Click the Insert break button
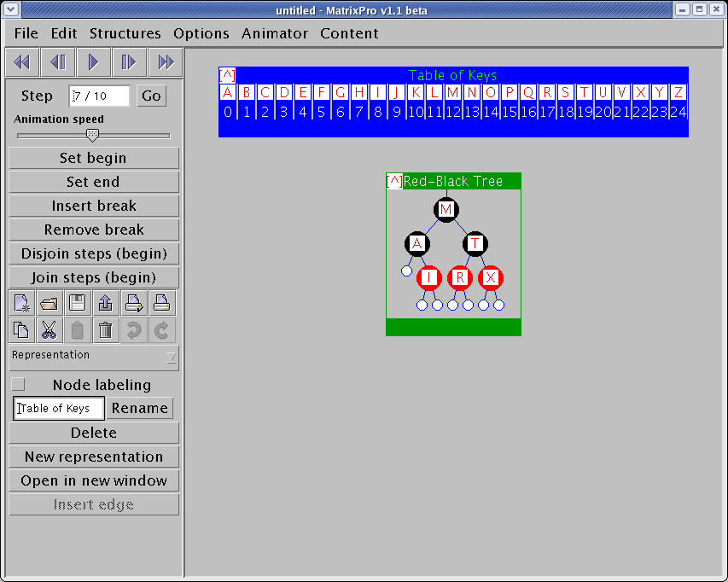The image size is (728, 582). (x=94, y=206)
